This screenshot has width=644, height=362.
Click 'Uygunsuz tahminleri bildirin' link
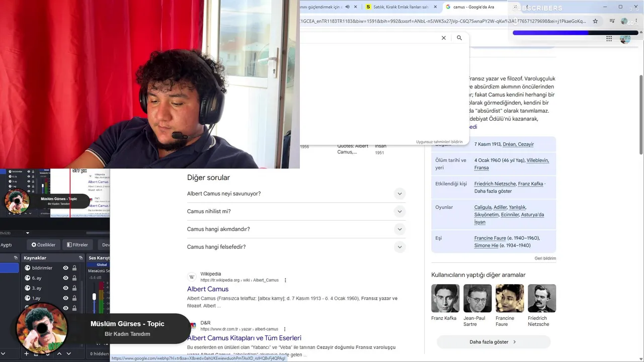pyautogui.click(x=439, y=142)
